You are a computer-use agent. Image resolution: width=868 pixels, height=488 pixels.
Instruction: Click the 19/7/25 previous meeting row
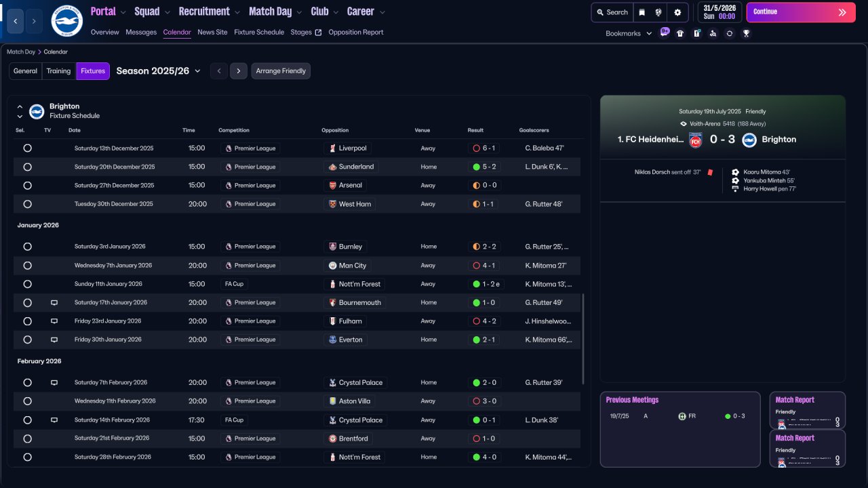679,416
